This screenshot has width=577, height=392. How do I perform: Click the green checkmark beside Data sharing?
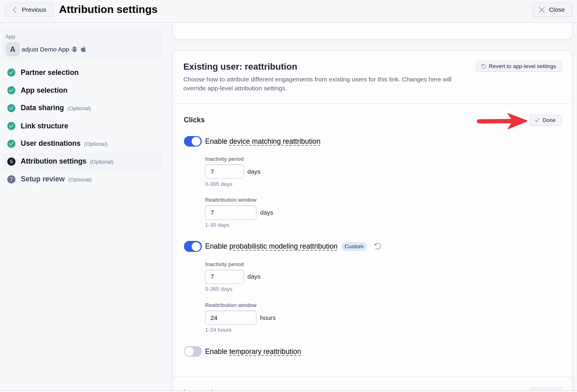pos(11,108)
